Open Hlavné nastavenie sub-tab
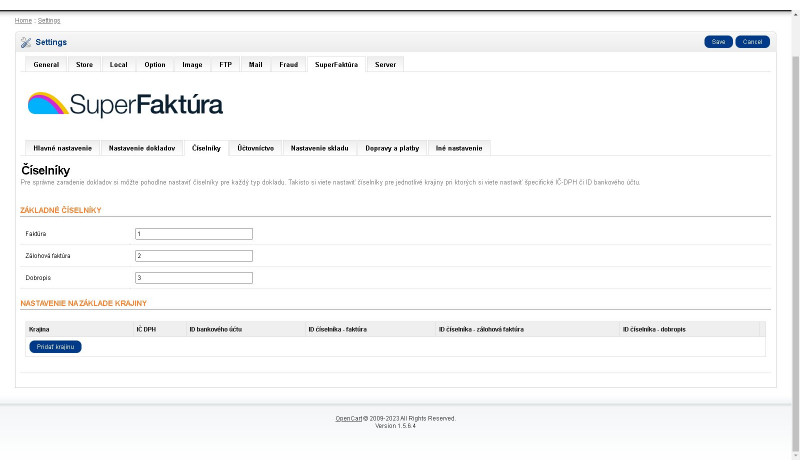Viewport: 800px width, 470px height. tap(62, 149)
